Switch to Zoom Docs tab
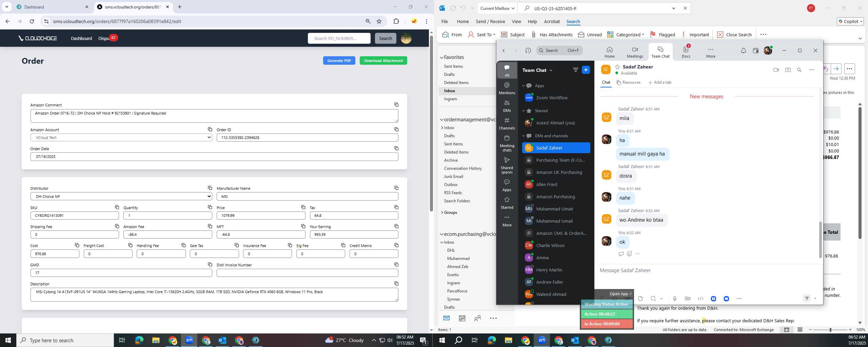This screenshot has width=868, height=347. click(686, 53)
